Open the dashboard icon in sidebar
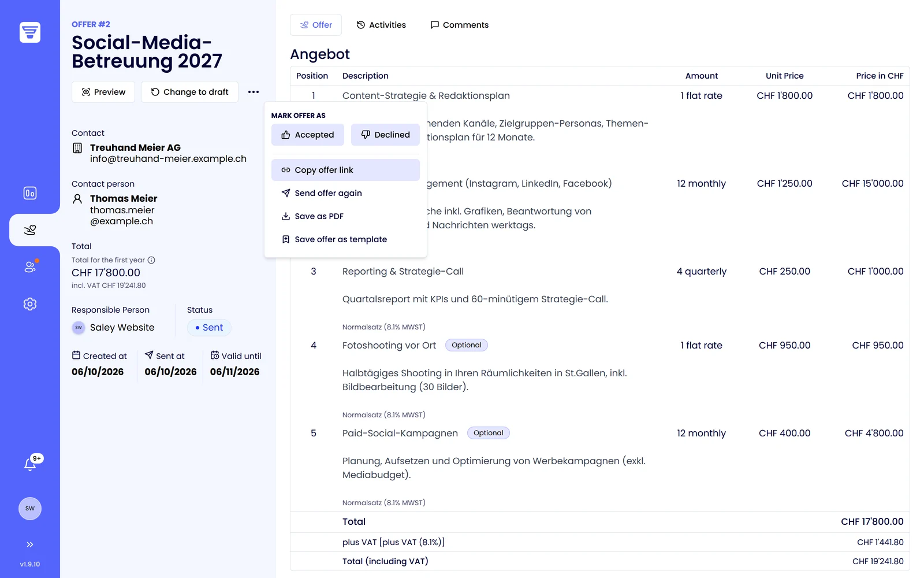924x578 pixels. [30, 193]
